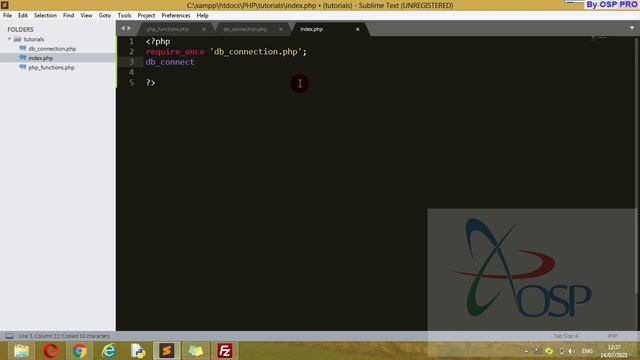640x360 pixels.
Task: Click the require_once keyword
Action: [x=175, y=52]
